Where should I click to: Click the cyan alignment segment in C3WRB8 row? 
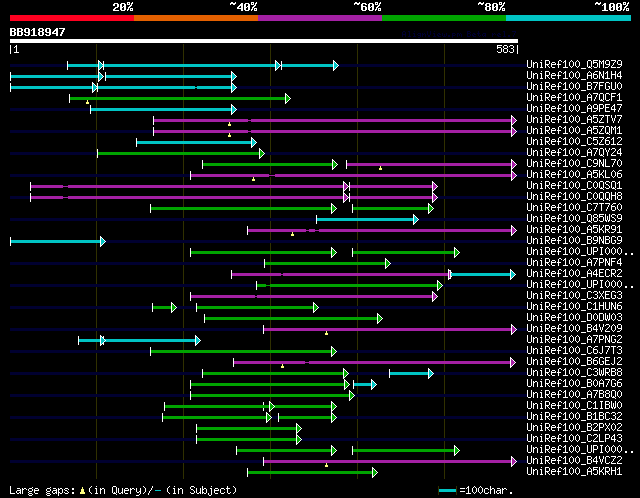coord(411,374)
